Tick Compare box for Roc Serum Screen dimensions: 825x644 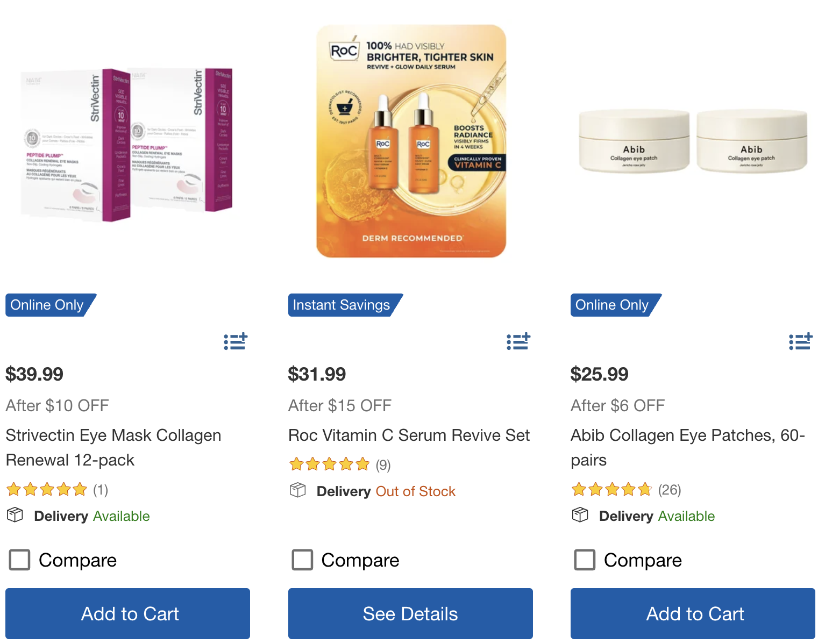[302, 560]
